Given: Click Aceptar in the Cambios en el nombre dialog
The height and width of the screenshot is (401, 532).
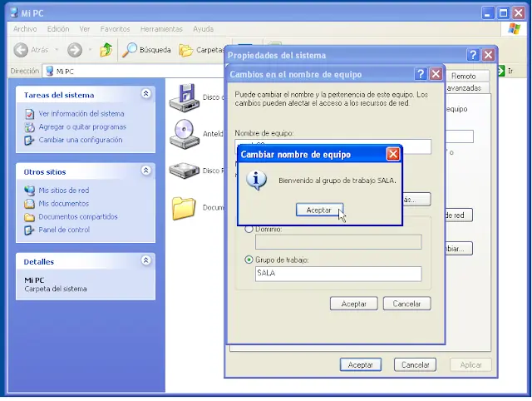Looking at the screenshot, I should (x=353, y=304).
